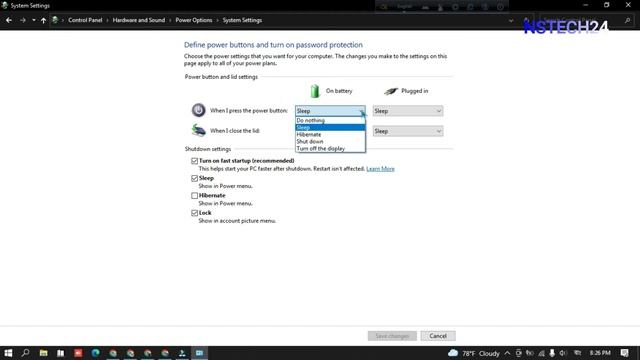
Task: Click the green battery icon
Action: (315, 91)
